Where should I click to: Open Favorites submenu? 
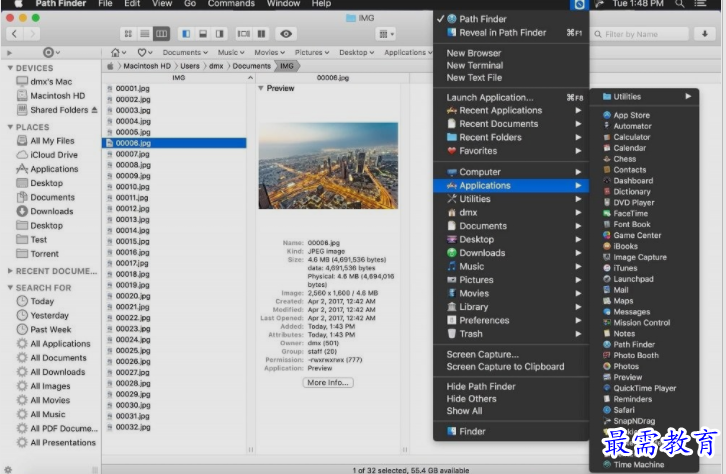point(511,150)
